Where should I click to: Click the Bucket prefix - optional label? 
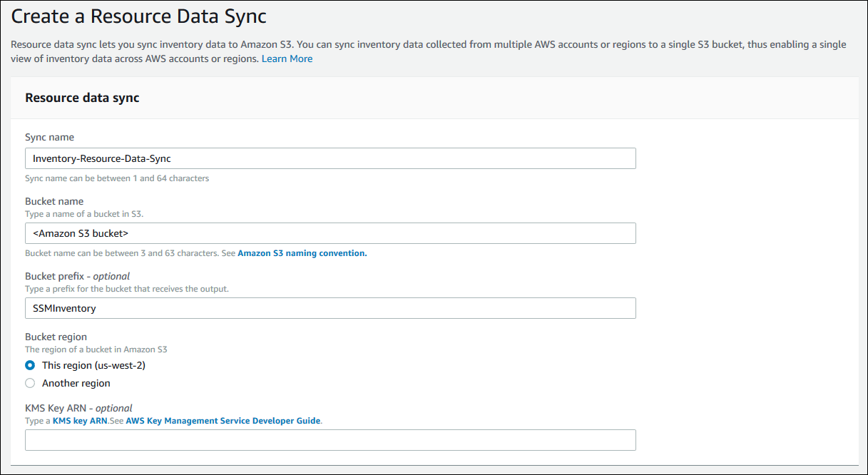click(x=77, y=276)
